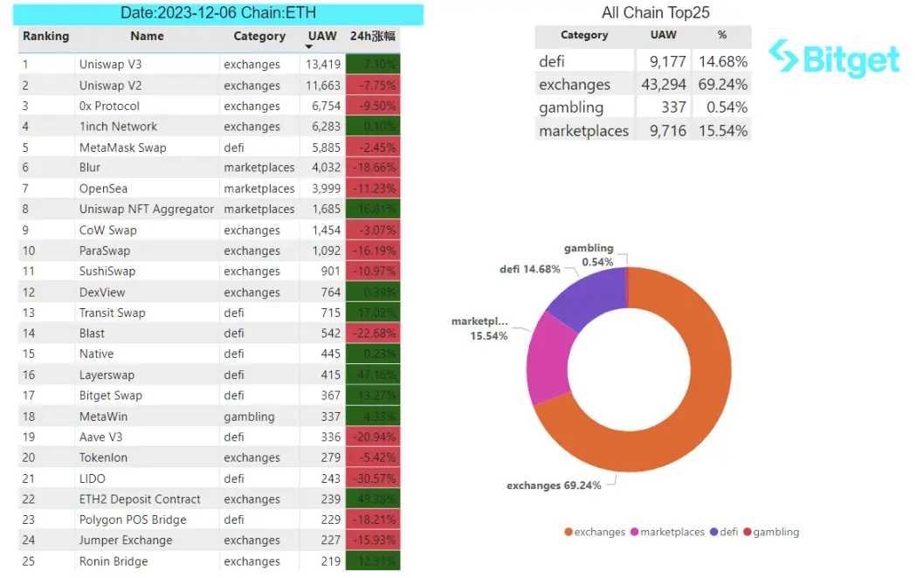Image resolution: width=924 pixels, height=578 pixels.
Task: Select the Ronin Bridge row
Action: 210,561
